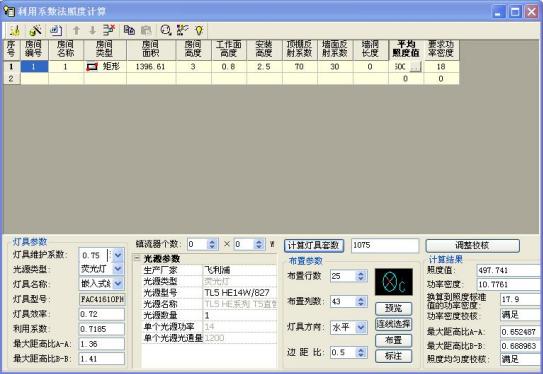This screenshot has height=374, width=543.
Task: Click the 工作面高度 cell 0.8
Action: [x=229, y=66]
